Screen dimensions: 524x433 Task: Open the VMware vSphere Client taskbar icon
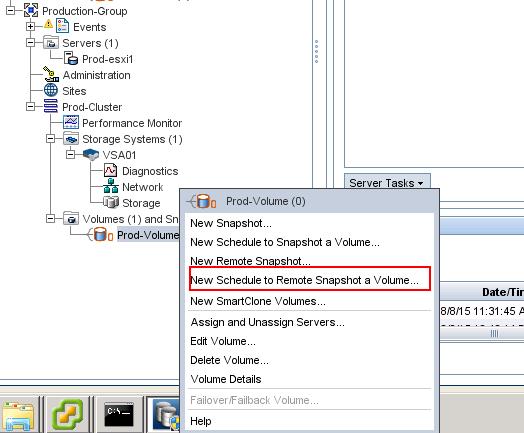68,415
